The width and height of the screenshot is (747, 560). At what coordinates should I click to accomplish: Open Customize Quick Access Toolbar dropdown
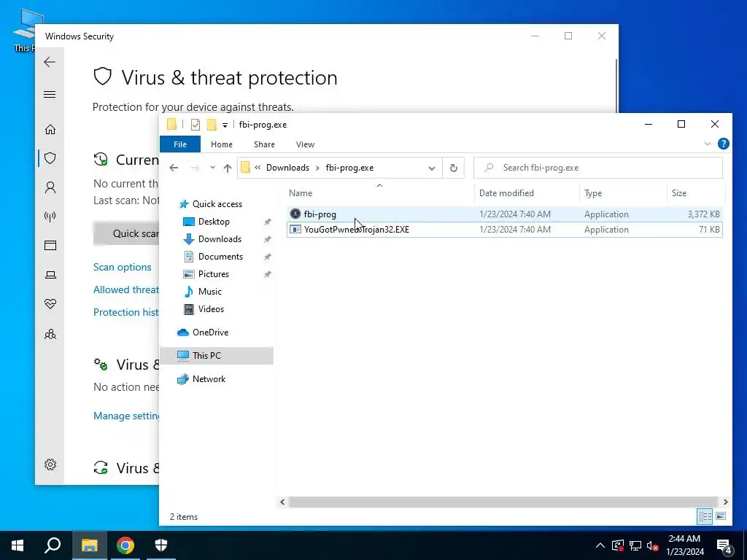coord(225,125)
